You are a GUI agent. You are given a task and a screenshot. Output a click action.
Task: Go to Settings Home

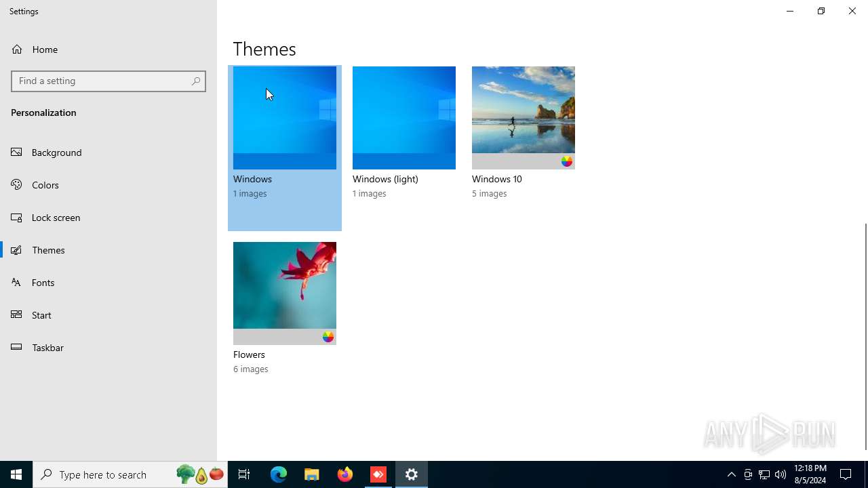click(x=108, y=49)
